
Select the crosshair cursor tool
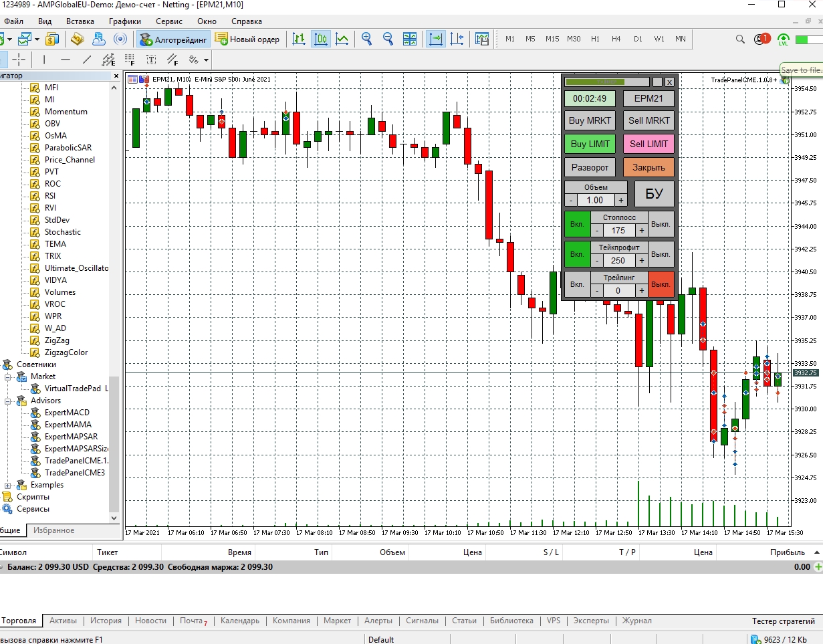[19, 60]
